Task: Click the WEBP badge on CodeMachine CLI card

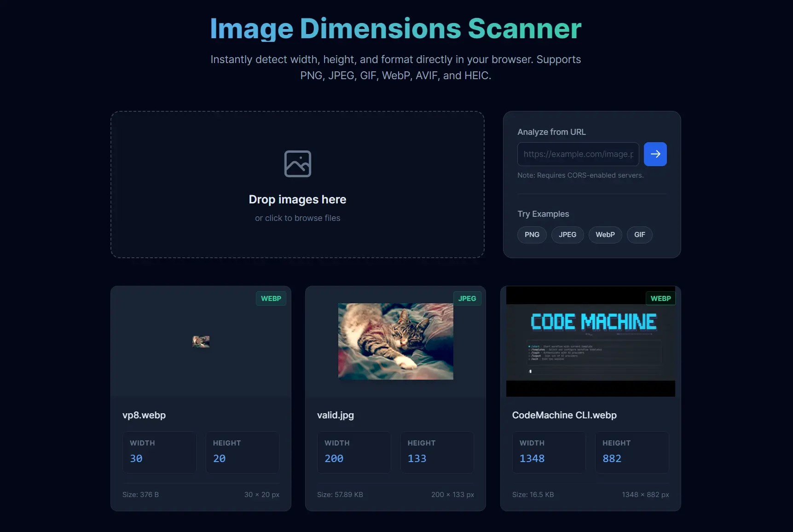Action: [x=660, y=298]
